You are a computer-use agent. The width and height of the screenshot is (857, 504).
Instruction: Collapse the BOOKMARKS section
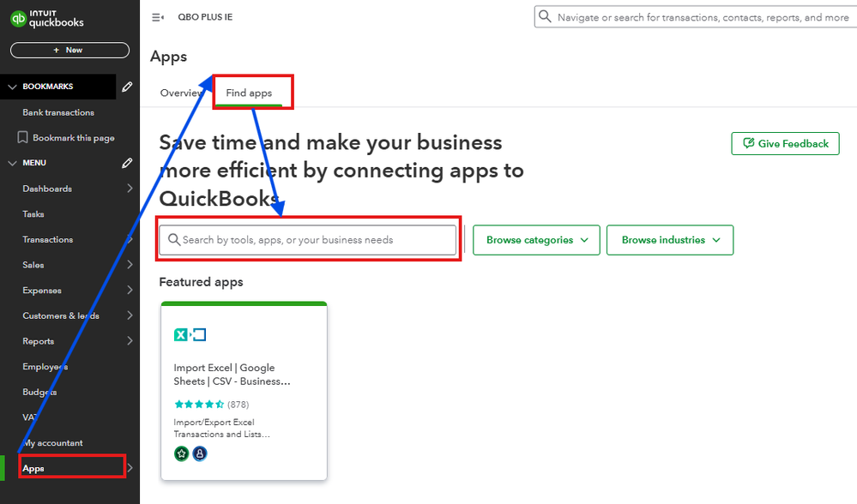(12, 87)
